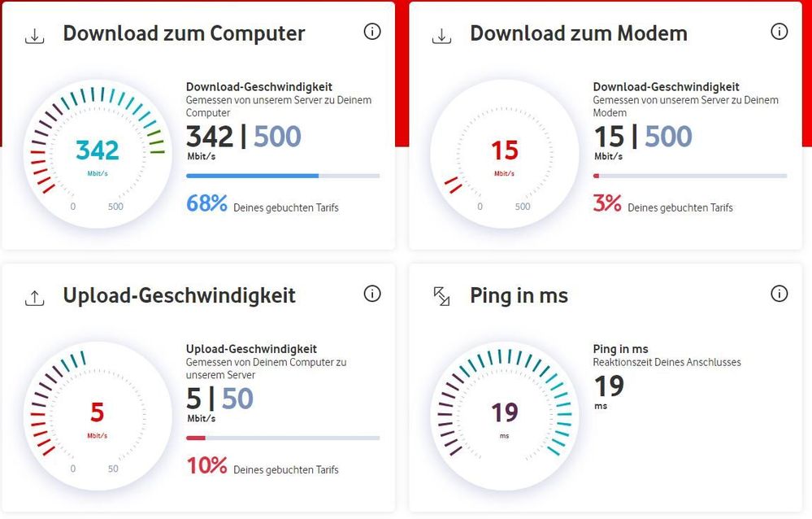This screenshot has height=519, width=812.
Task: Open the info icon on Upload-Geschwindigkeit card
Action: [372, 294]
